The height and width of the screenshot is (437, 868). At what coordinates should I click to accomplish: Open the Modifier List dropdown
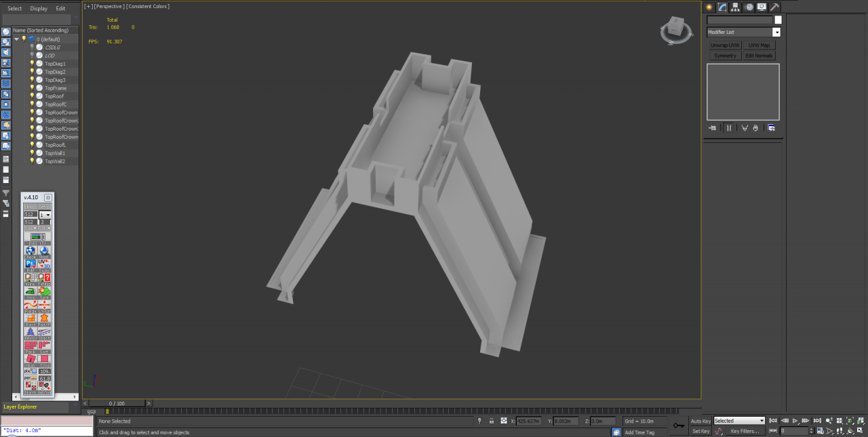tap(743, 32)
